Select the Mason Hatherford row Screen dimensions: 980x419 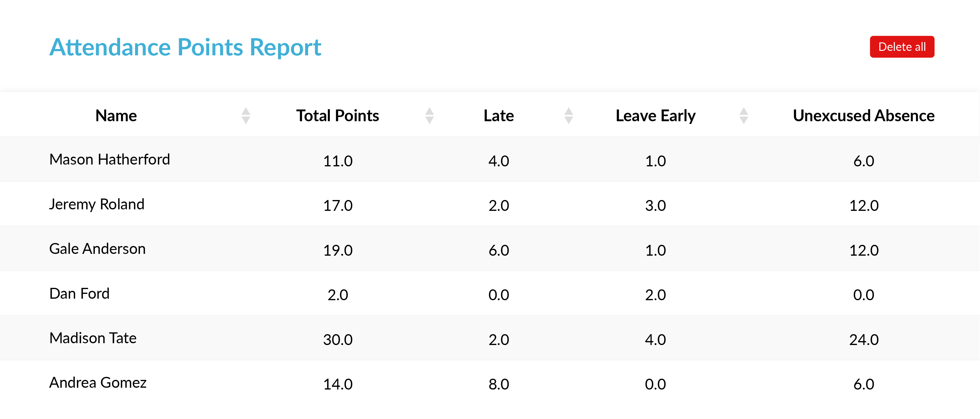pyautogui.click(x=110, y=159)
